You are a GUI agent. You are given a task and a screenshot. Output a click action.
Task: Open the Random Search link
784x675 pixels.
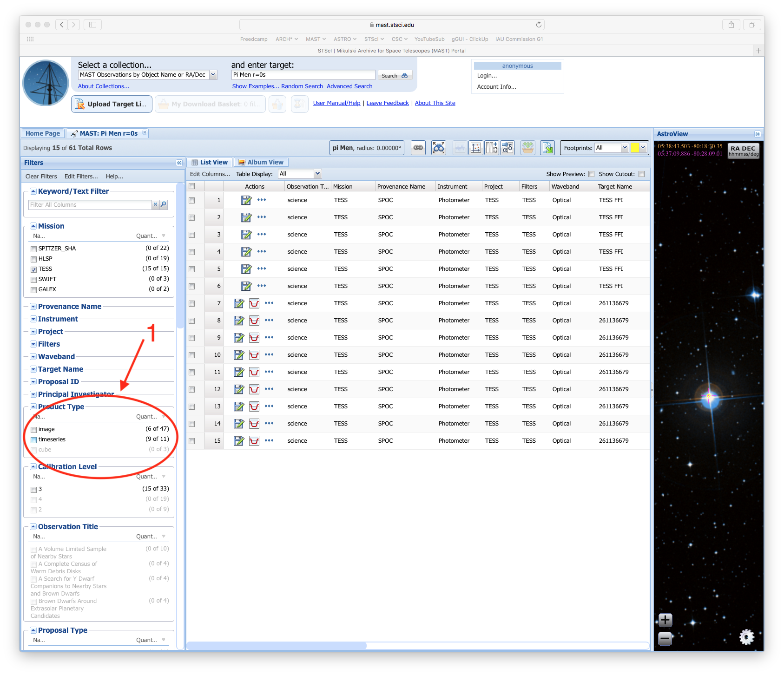click(x=302, y=86)
